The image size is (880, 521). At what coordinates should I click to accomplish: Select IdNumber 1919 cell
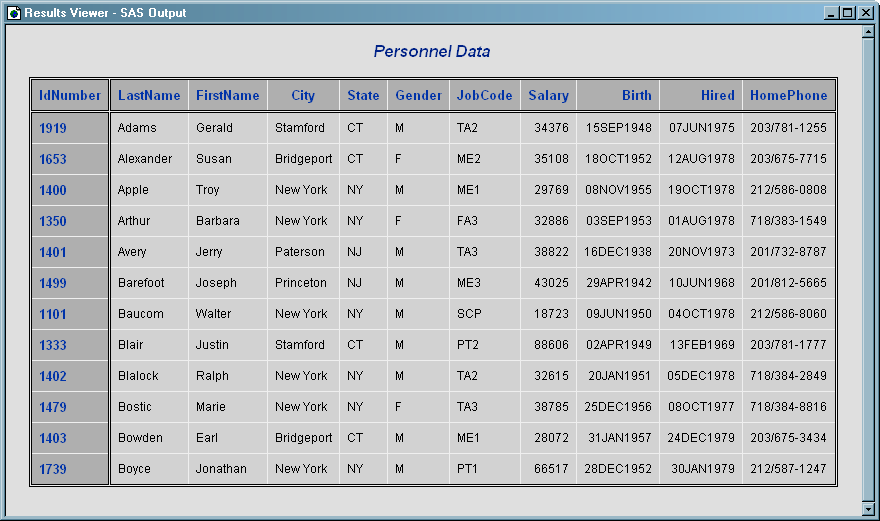pyautogui.click(x=70, y=128)
